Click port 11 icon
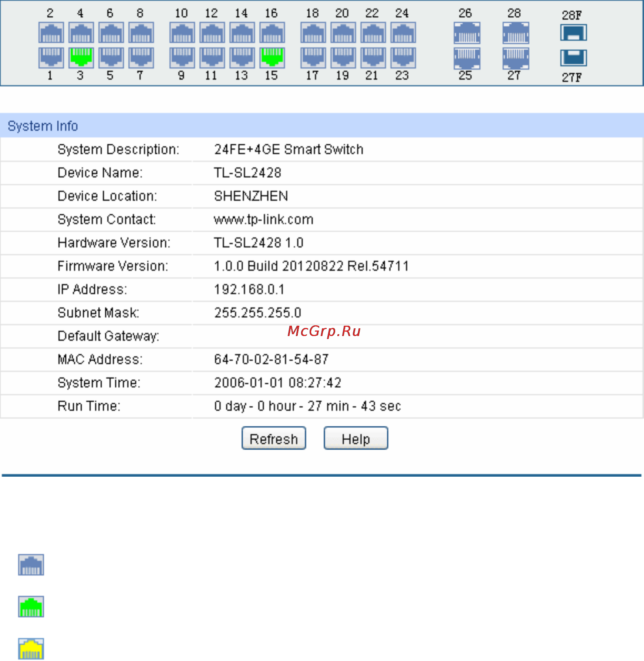The width and height of the screenshot is (644, 661). (212, 58)
